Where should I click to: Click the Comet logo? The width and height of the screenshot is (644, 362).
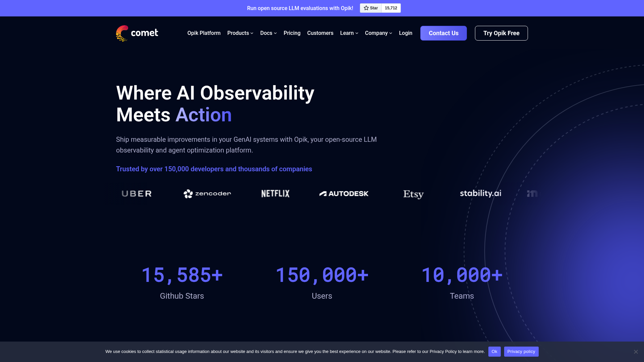coord(137,33)
